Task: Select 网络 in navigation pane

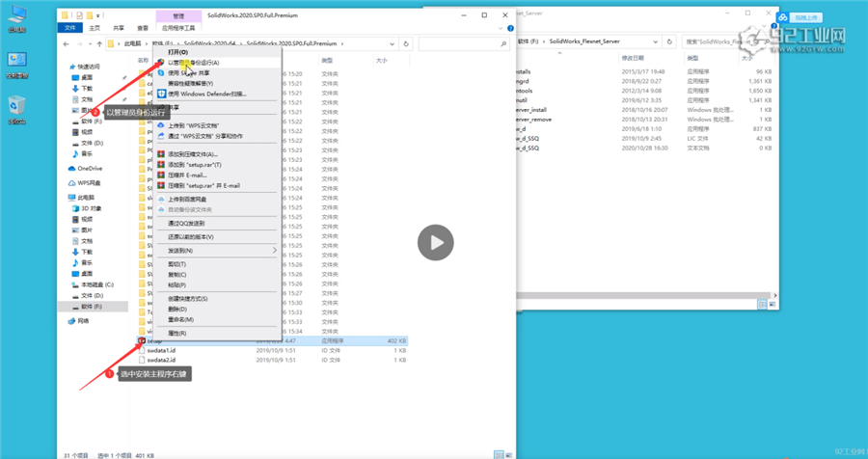Action: click(79, 321)
